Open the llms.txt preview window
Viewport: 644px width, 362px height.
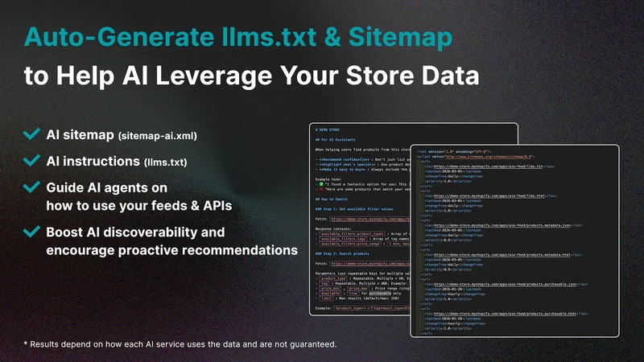point(359,219)
